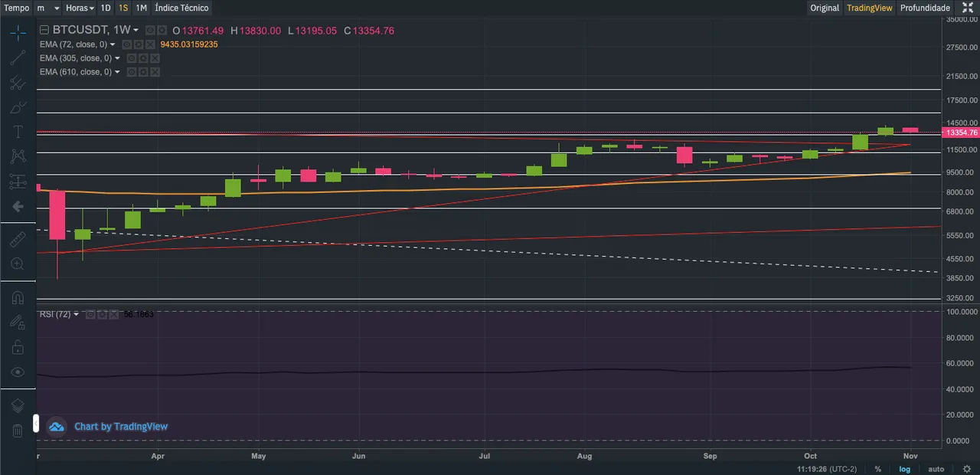Screen dimensions: 980x475
Task: Click the EMA value 9435.03159235
Action: (x=189, y=44)
